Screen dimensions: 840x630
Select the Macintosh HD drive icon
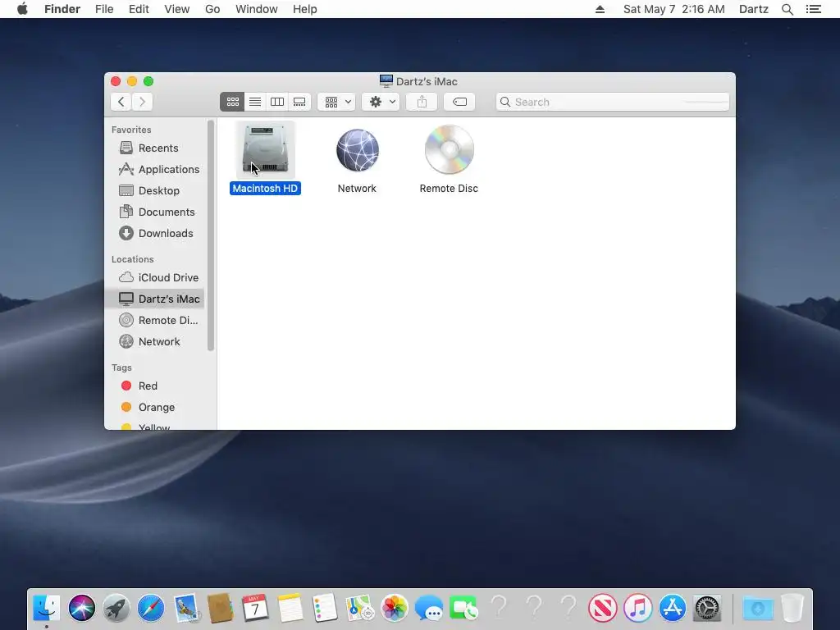click(x=265, y=151)
